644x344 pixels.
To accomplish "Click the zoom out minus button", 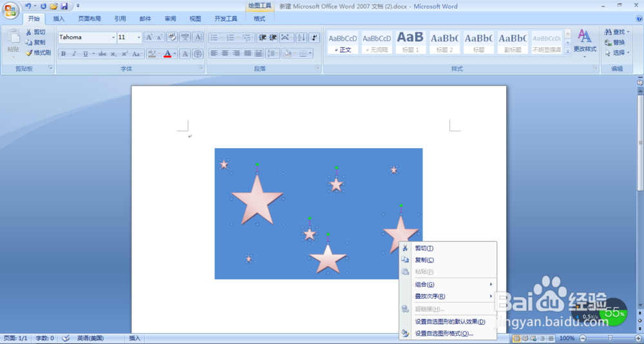I will click(x=582, y=338).
